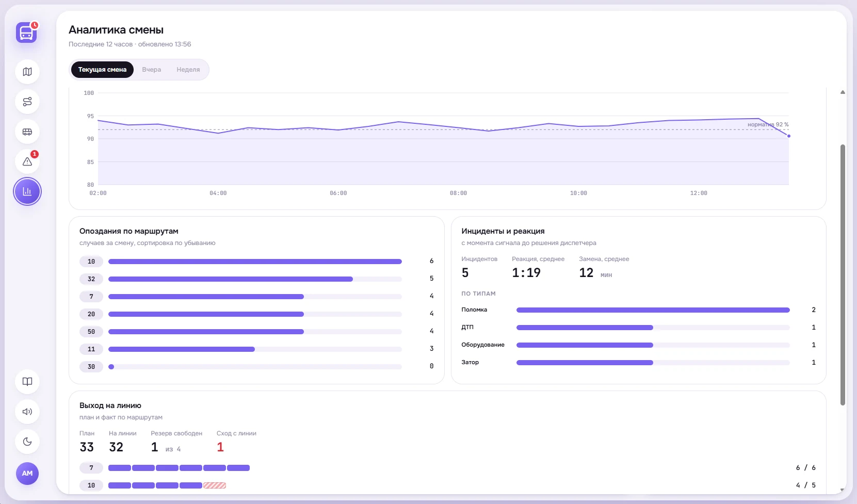Screen dimensions: 857x504
Task: Click the chart's last data point
Action: [789, 136]
